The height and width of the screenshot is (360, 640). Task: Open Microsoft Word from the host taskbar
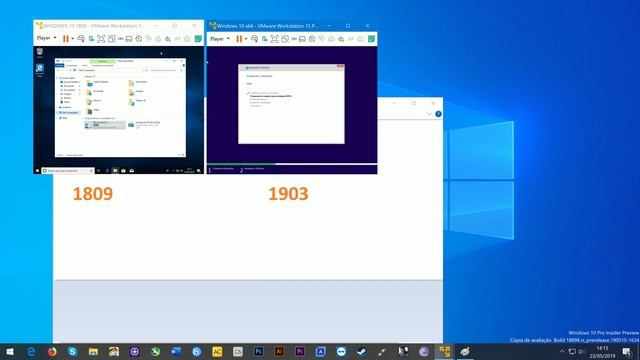(176, 351)
